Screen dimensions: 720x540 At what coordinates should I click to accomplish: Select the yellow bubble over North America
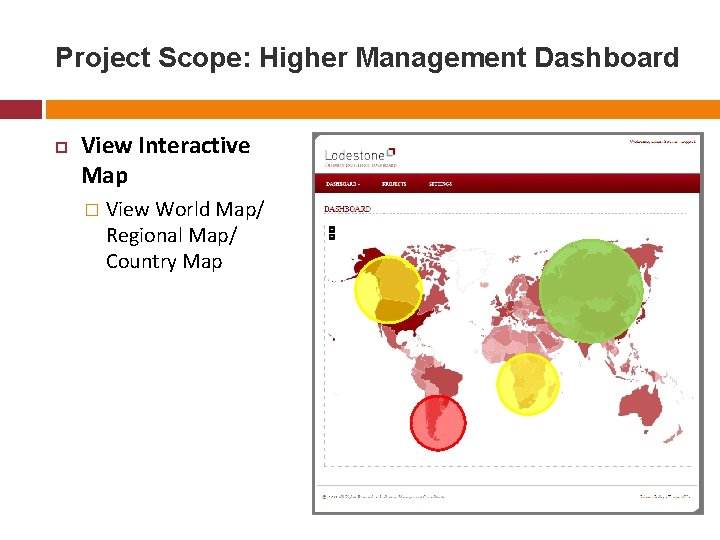(x=388, y=290)
